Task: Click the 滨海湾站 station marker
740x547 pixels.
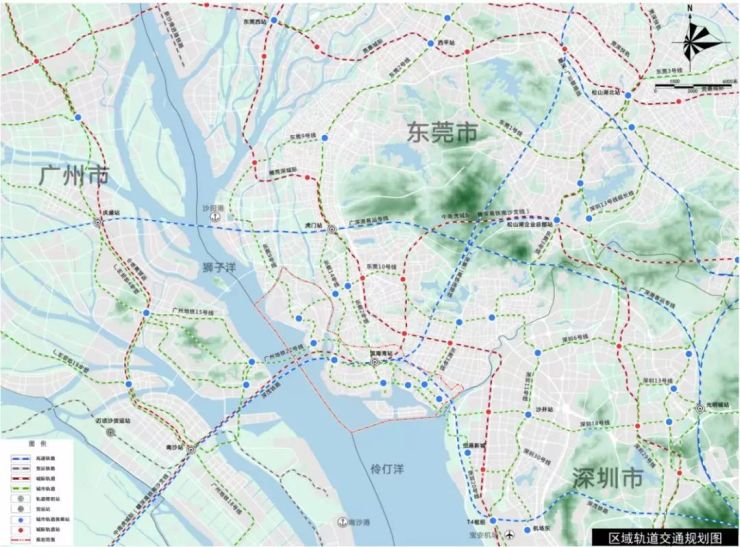Action: pyautogui.click(x=374, y=362)
